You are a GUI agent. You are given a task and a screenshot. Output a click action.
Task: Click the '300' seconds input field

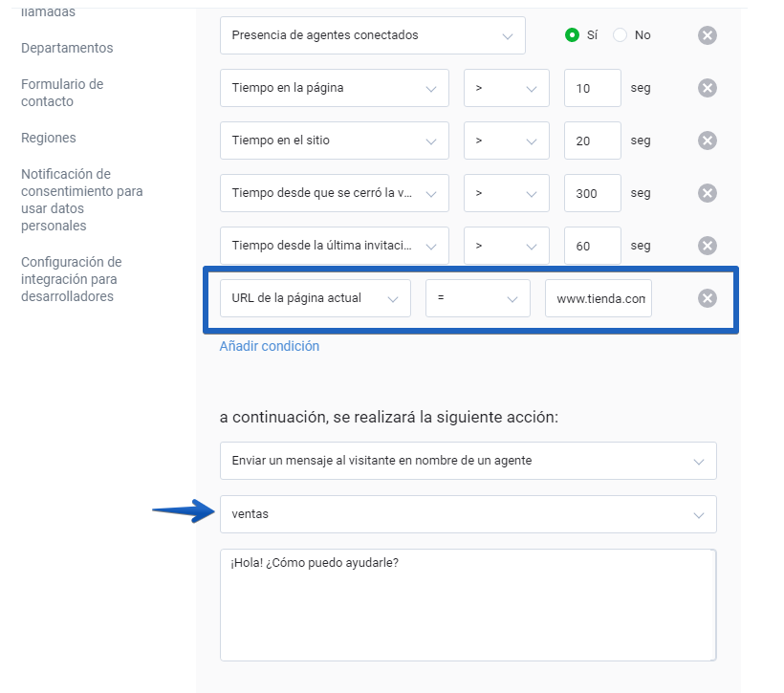click(593, 193)
